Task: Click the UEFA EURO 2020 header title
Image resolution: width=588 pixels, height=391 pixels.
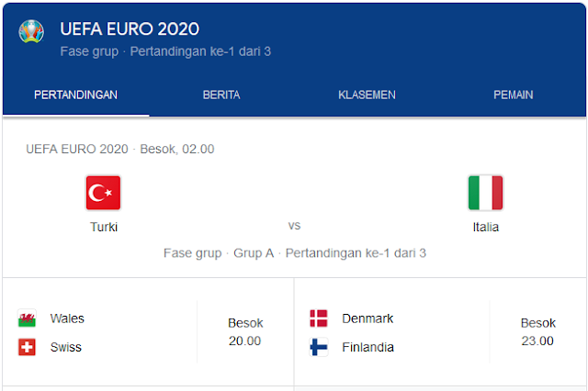Action: [130, 28]
